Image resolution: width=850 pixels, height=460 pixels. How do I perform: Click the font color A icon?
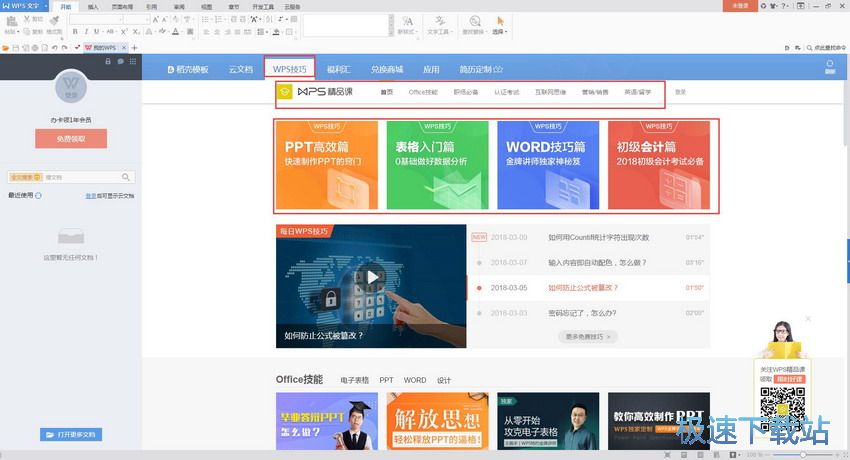pos(175,32)
